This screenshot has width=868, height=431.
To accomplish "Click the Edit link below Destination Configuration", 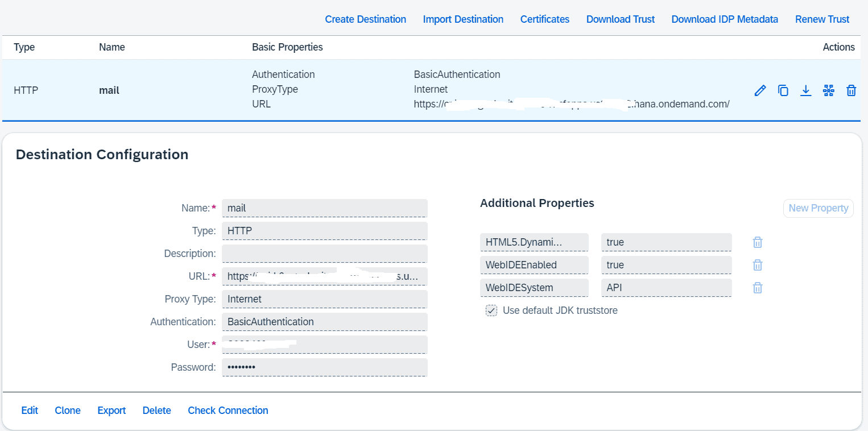I will [x=30, y=410].
